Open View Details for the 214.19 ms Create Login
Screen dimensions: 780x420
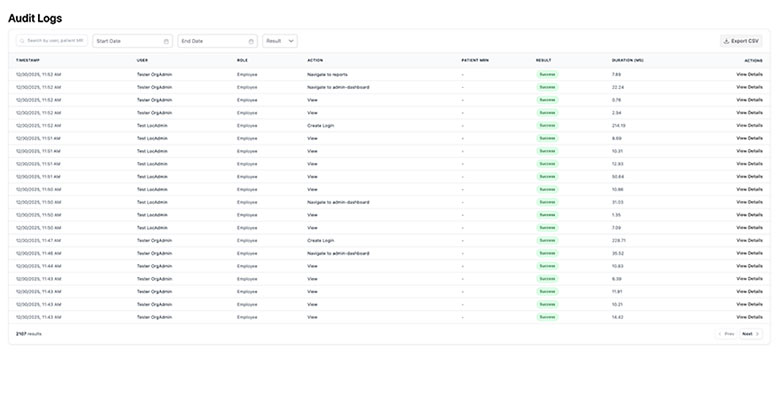(x=749, y=125)
